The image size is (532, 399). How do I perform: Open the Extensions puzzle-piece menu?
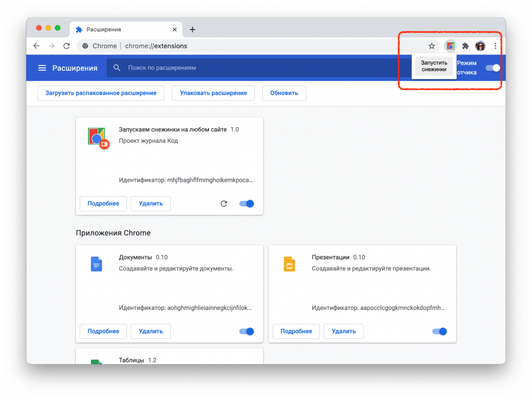click(465, 46)
